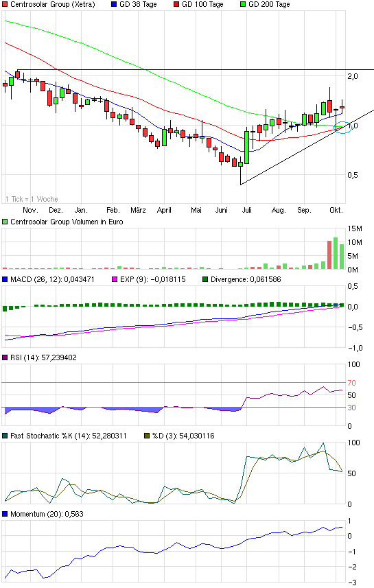374x588 pixels.
Task: Click the teal Fast Stochastic legend swatch
Action: click(5, 436)
